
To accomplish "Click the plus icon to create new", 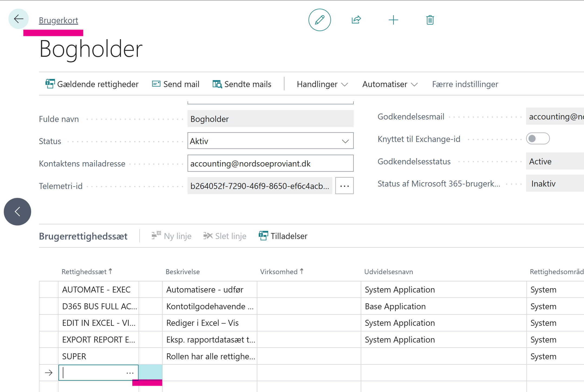I will coord(393,20).
